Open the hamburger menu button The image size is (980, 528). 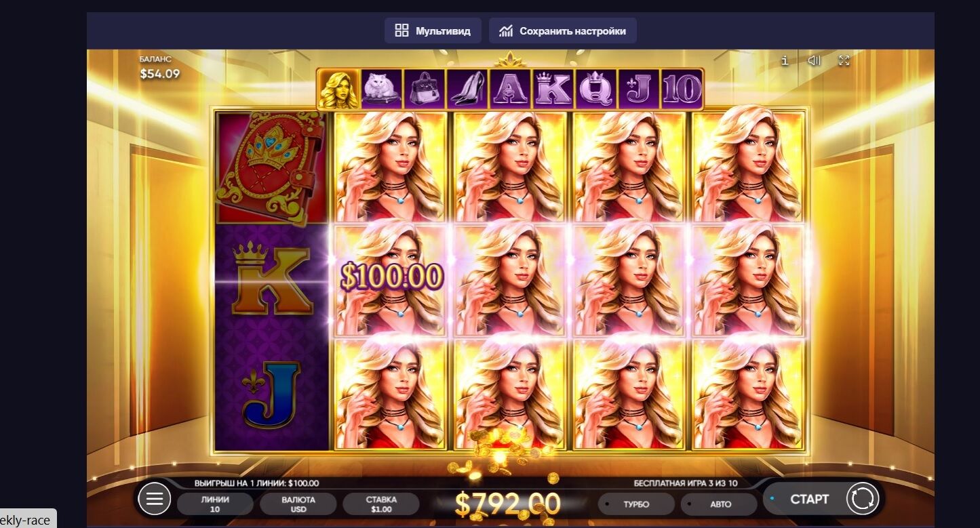point(154,500)
